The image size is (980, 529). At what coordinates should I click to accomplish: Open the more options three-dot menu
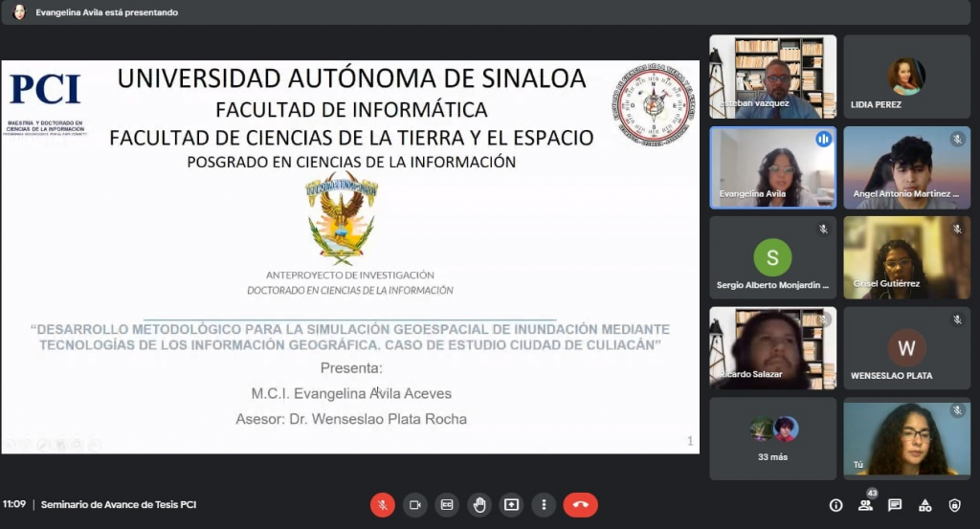point(544,505)
